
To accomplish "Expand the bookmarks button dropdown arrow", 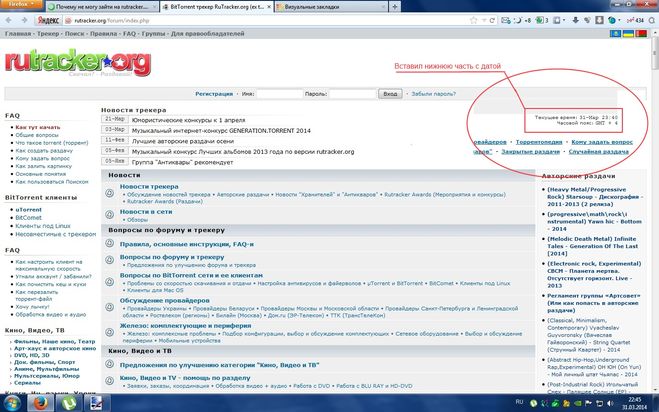I will coord(564,20).
